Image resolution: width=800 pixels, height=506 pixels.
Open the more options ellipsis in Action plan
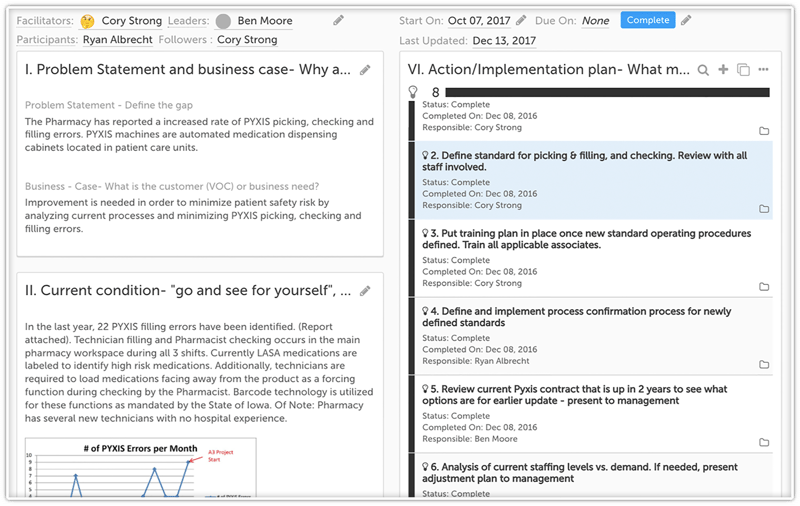pyautogui.click(x=763, y=69)
